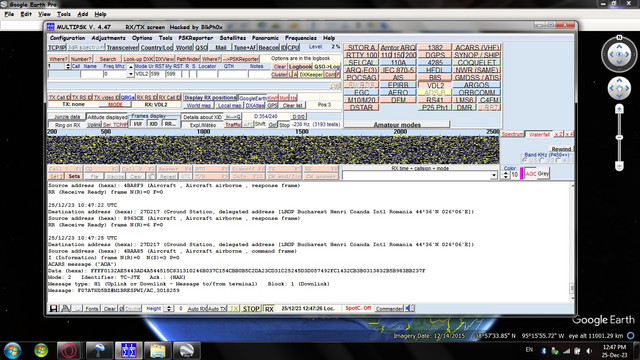Click Google Earth zoom-out minus icon

(619, 166)
